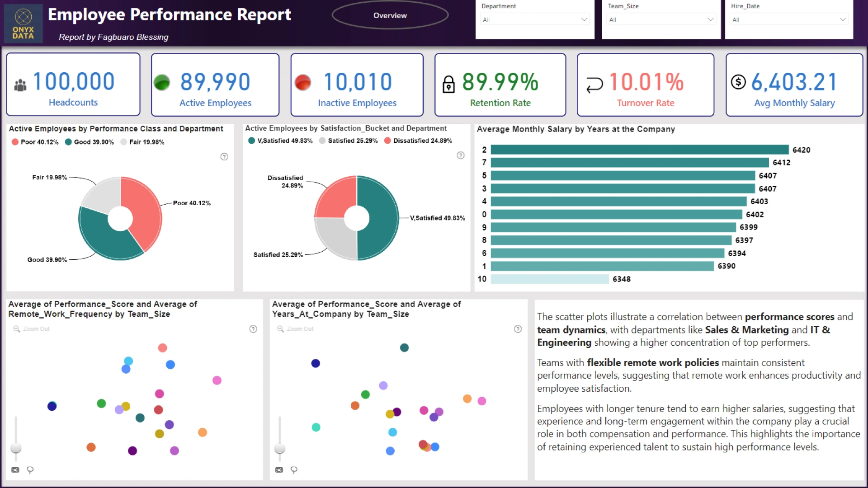The height and width of the screenshot is (488, 868).
Task: Toggle the V,Satisfied 49.83% legend item
Action: (x=280, y=141)
